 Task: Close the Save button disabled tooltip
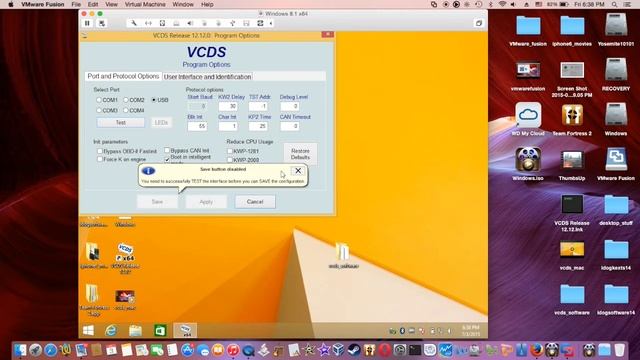pyautogui.click(x=298, y=171)
